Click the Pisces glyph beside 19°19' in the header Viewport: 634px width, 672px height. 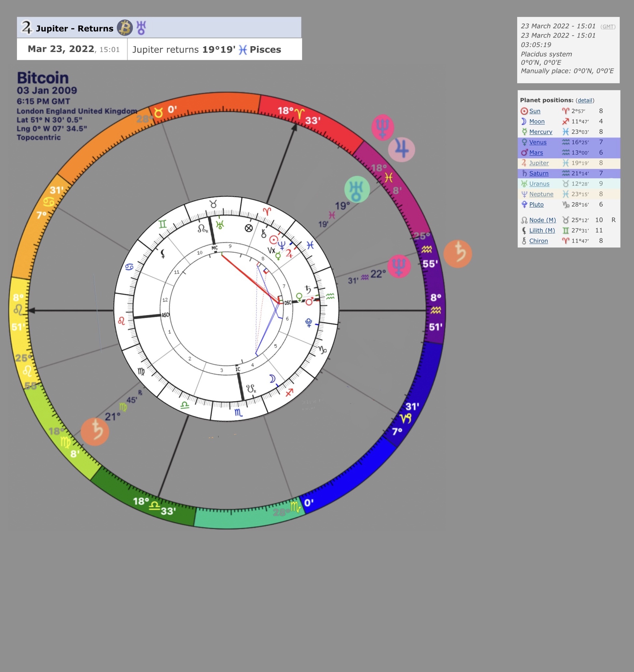click(242, 50)
